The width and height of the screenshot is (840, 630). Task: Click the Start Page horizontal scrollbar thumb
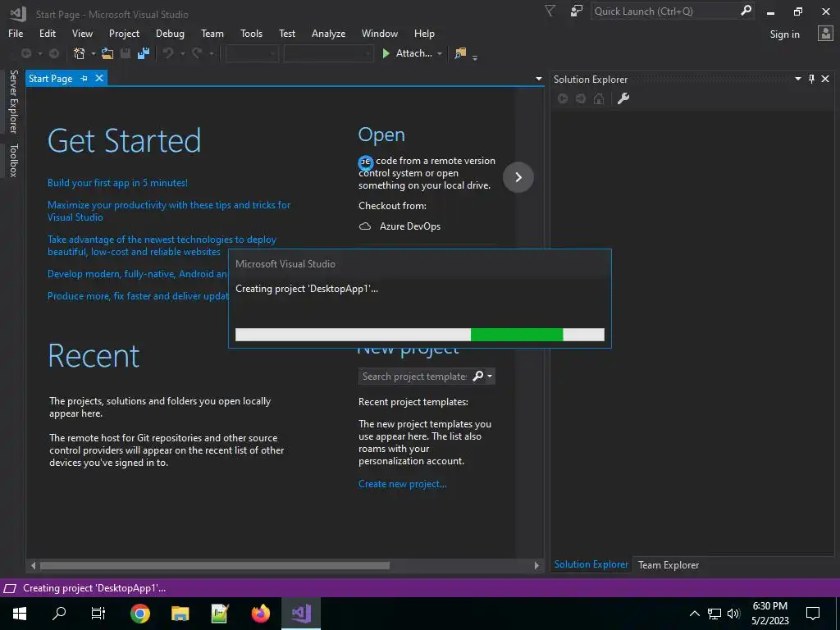(215, 565)
